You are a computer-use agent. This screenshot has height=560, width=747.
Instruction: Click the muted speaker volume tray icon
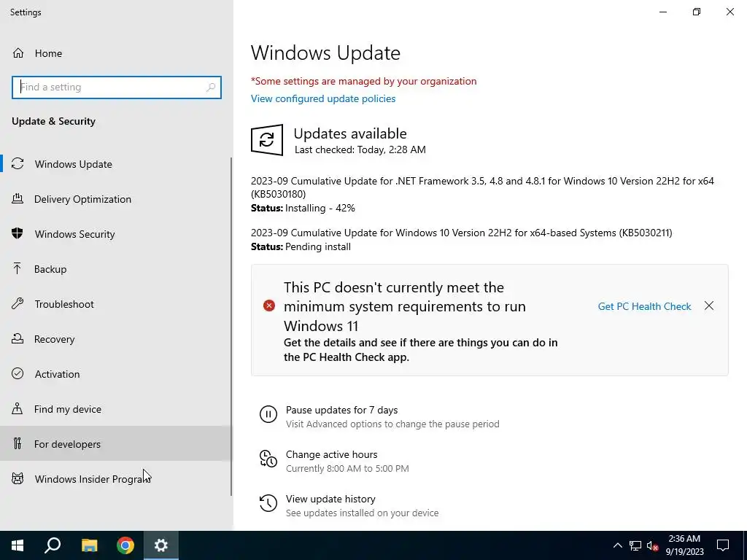pyautogui.click(x=653, y=545)
